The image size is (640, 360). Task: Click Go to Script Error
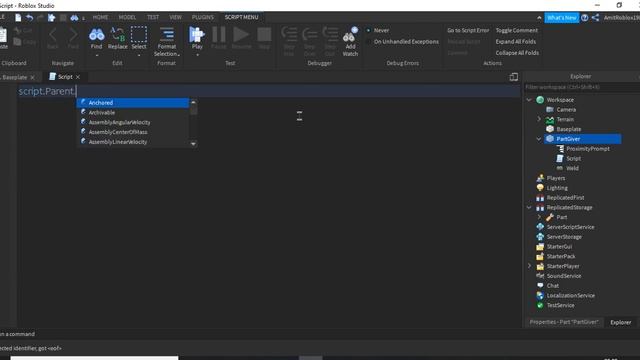468,30
